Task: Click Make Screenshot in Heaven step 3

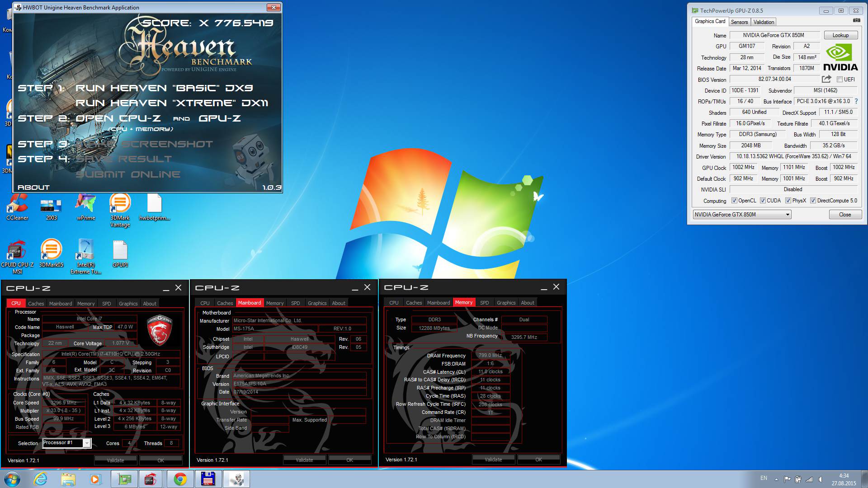Action: (144, 144)
